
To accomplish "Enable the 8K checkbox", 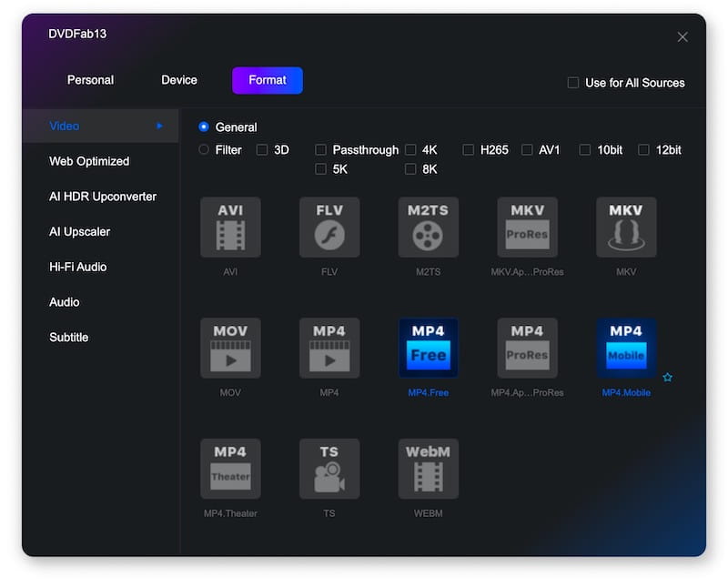I will tap(410, 169).
